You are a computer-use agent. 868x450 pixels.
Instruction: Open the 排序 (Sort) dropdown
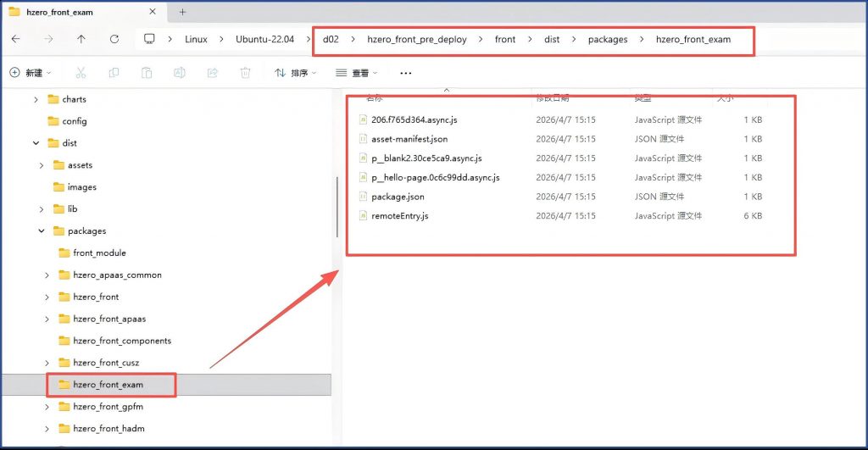[295, 73]
